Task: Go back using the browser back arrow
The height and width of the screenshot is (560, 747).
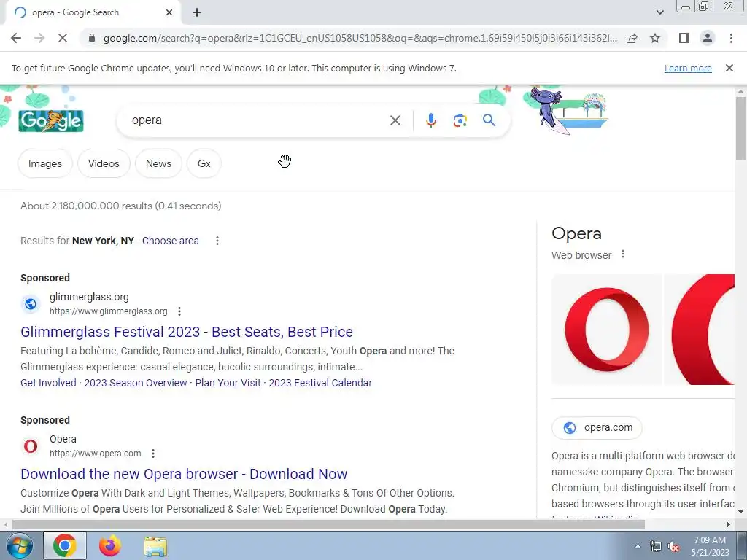Action: 16,38
